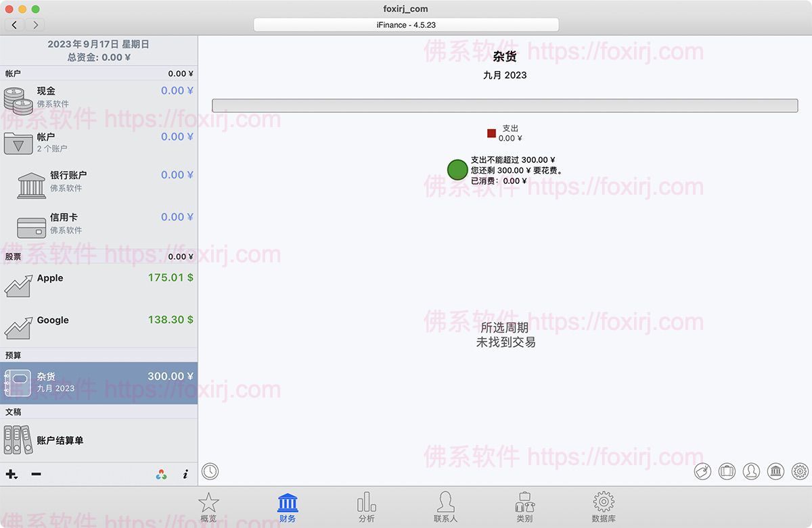The height and width of the screenshot is (528, 812).
Task: Click the briefcase filter icon
Action: 727,471
